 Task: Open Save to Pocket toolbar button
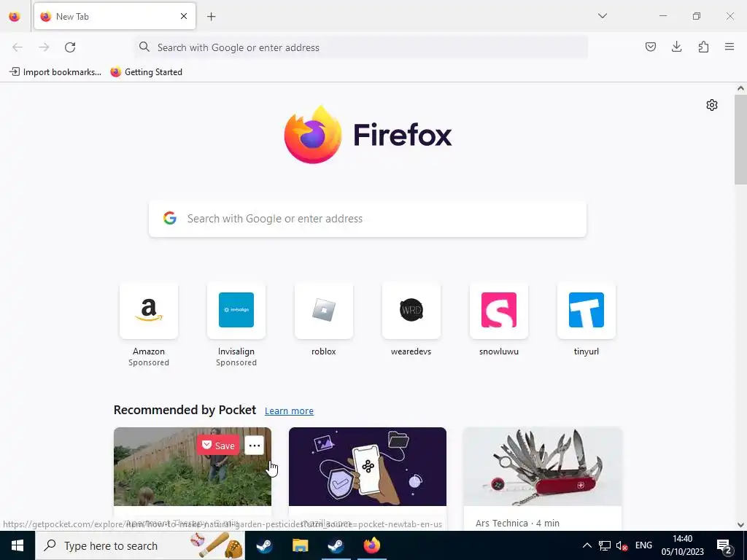650,47
